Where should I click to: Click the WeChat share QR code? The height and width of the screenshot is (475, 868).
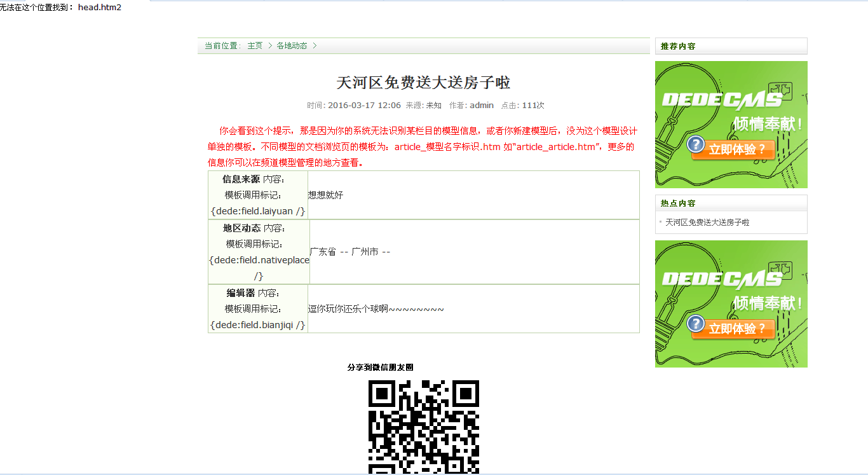pos(424,427)
